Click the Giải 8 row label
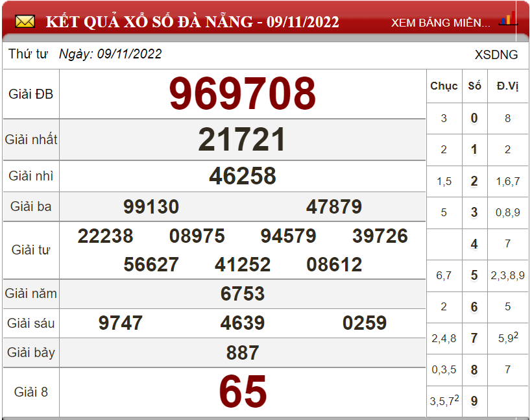 pyautogui.click(x=31, y=392)
